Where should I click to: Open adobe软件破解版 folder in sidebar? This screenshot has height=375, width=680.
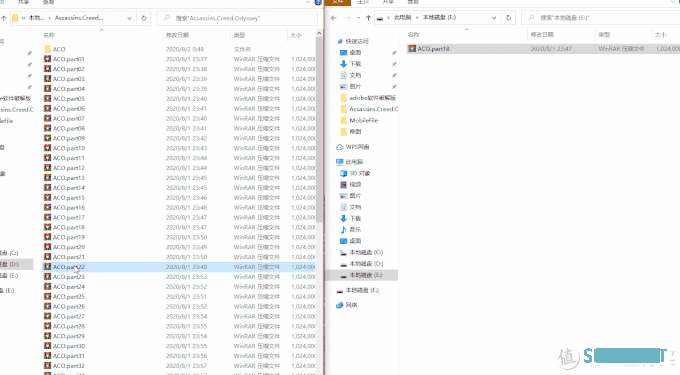[x=373, y=98]
